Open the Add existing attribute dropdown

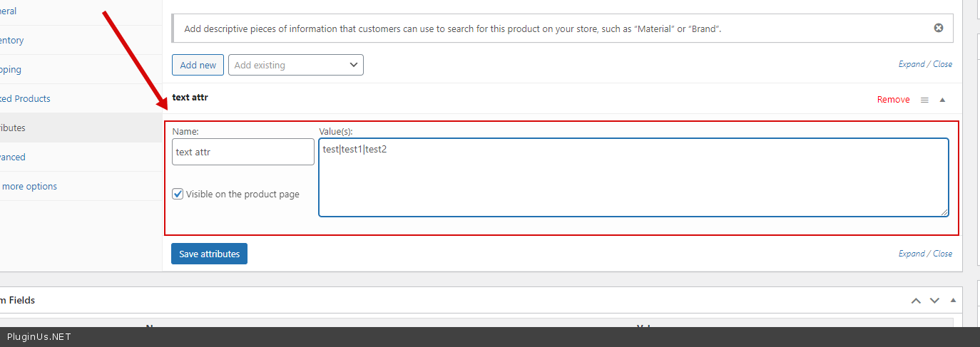click(296, 65)
